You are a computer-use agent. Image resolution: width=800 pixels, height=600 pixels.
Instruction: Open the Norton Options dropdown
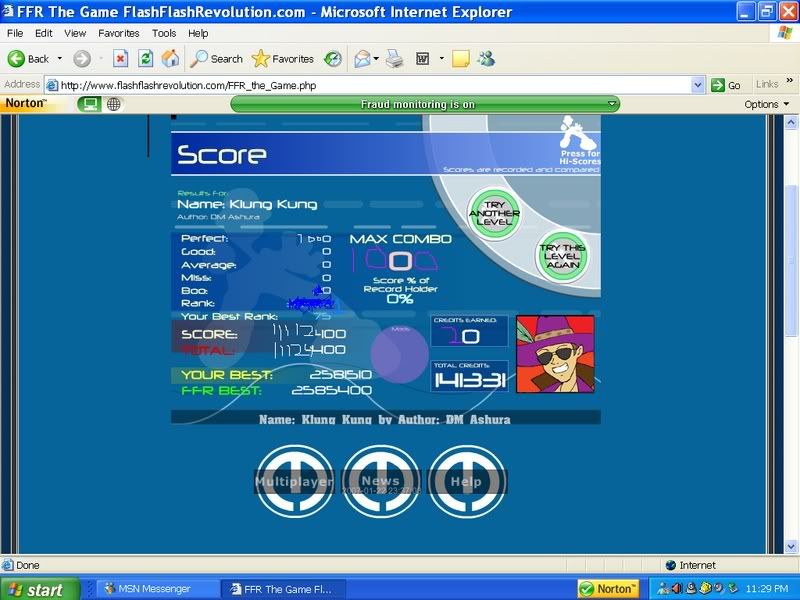[766, 104]
